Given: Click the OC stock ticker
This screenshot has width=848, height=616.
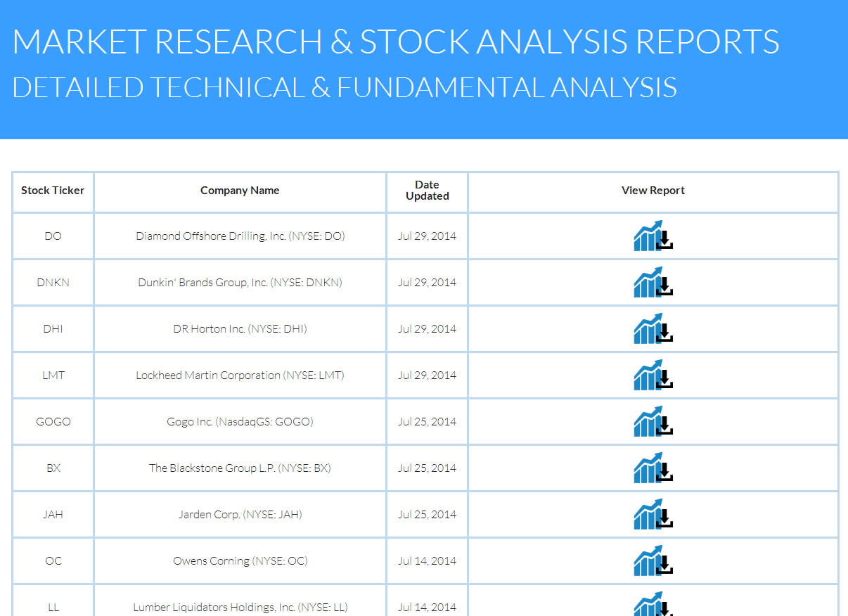Looking at the screenshot, I should tap(53, 561).
